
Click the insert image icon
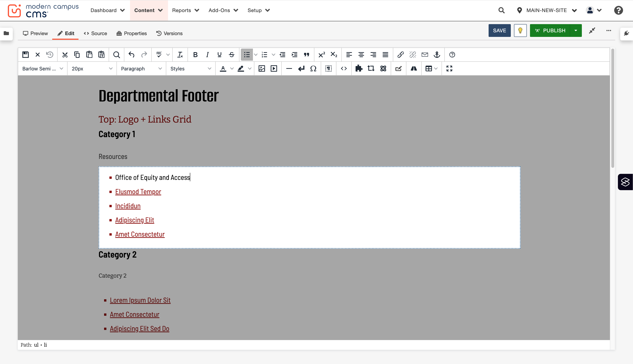pos(262,68)
